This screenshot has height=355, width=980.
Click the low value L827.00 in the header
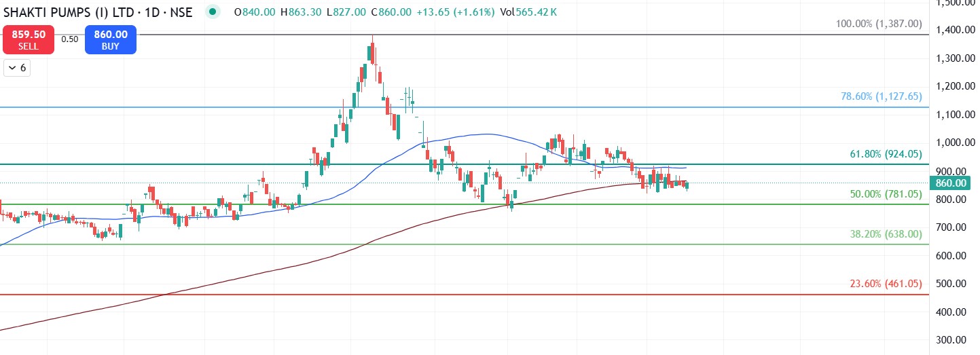click(346, 12)
